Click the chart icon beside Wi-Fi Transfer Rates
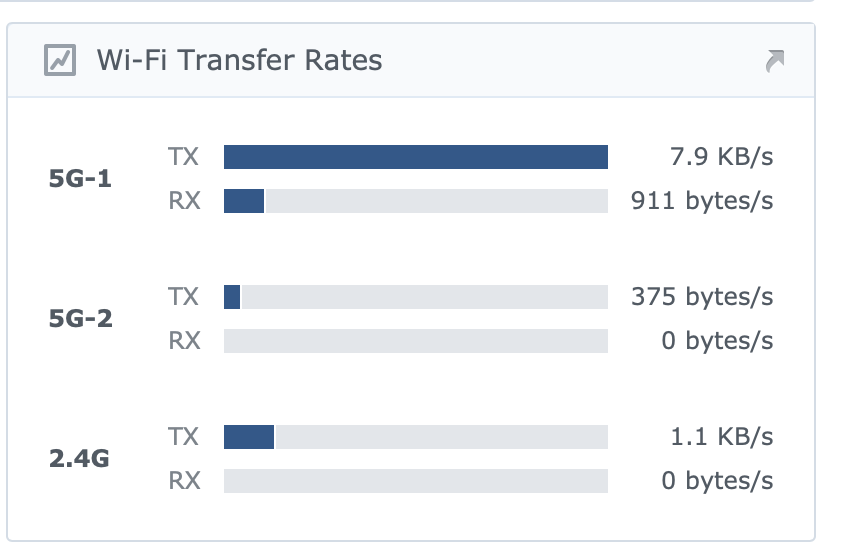 tap(61, 61)
